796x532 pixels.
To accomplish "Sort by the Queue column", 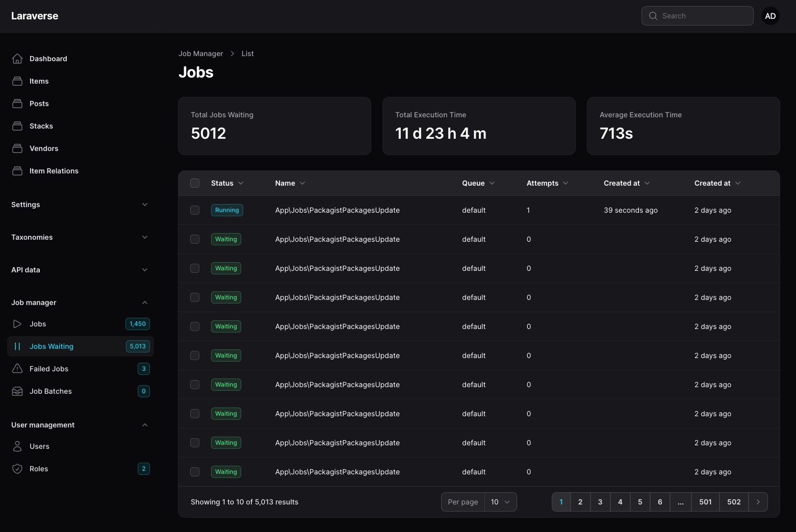I will (x=478, y=183).
